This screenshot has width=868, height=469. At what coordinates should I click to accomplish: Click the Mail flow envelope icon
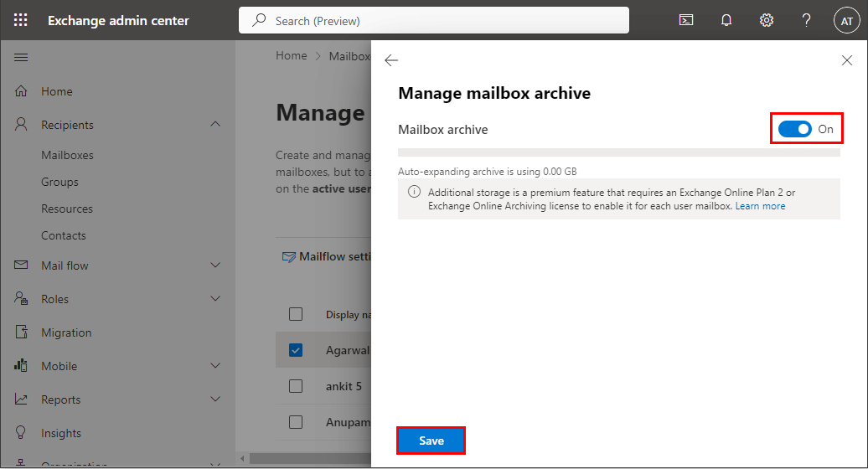coord(21,265)
